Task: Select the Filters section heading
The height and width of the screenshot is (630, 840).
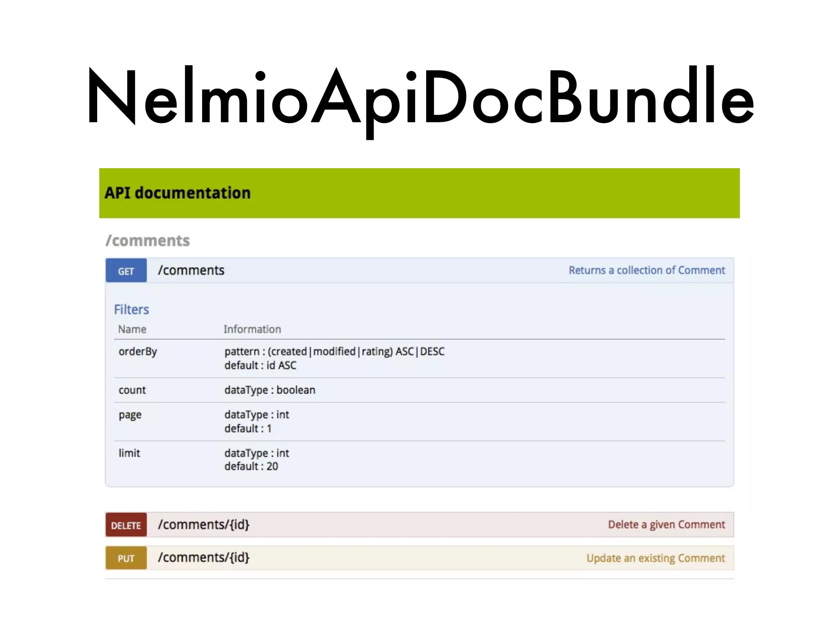Action: (131, 309)
